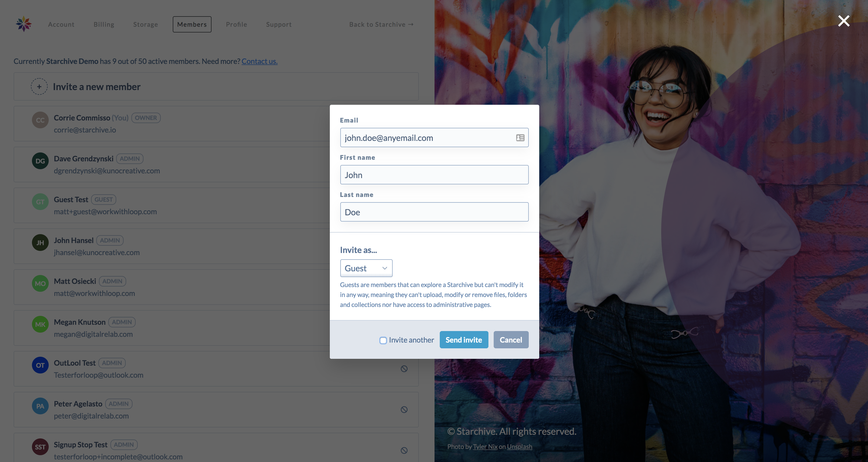Click Signup Stop Test's SST avatar
868x462 pixels.
[40, 447]
